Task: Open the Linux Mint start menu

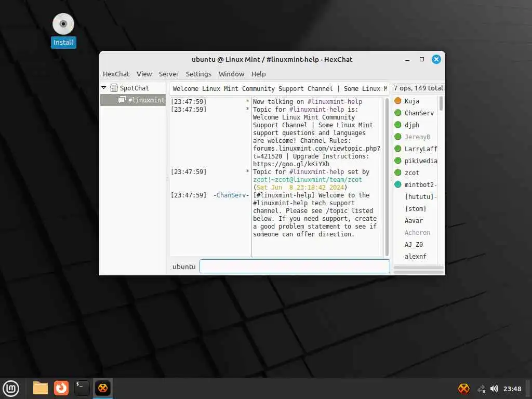Action: 11,389
